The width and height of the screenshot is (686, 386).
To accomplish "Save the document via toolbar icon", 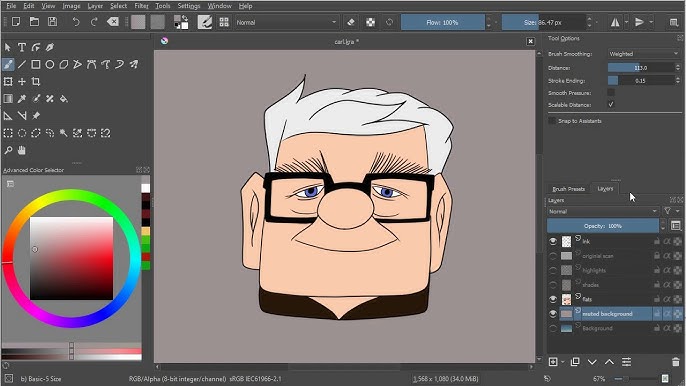I will click(52, 22).
